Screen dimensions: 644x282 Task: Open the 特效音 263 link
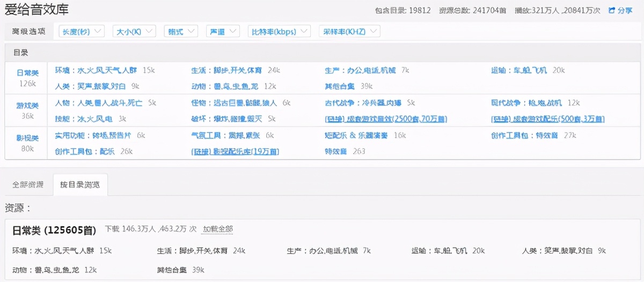336,151
